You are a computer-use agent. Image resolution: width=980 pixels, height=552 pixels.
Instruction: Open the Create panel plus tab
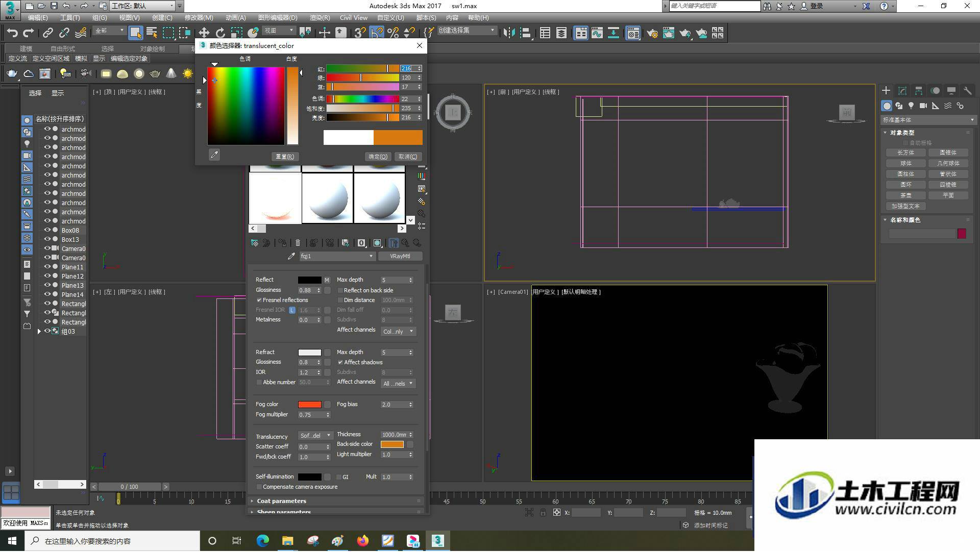886,90
